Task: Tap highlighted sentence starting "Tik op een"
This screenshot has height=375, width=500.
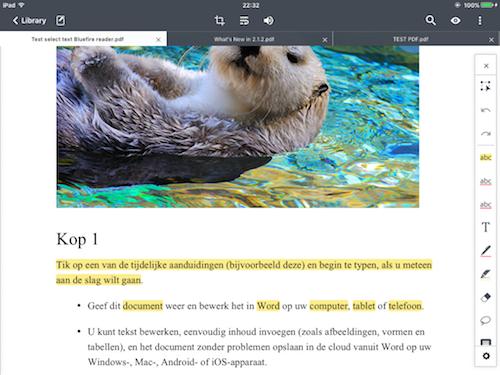Action: pyautogui.click(x=244, y=272)
